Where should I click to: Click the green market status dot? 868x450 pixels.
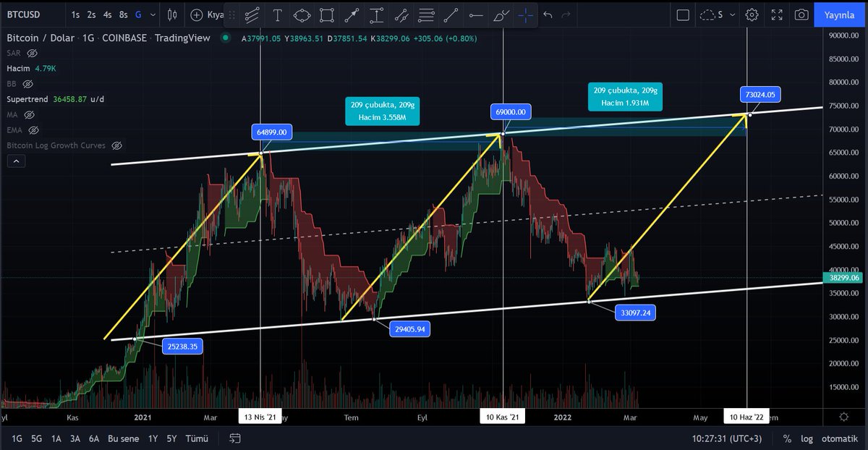pyautogui.click(x=226, y=38)
